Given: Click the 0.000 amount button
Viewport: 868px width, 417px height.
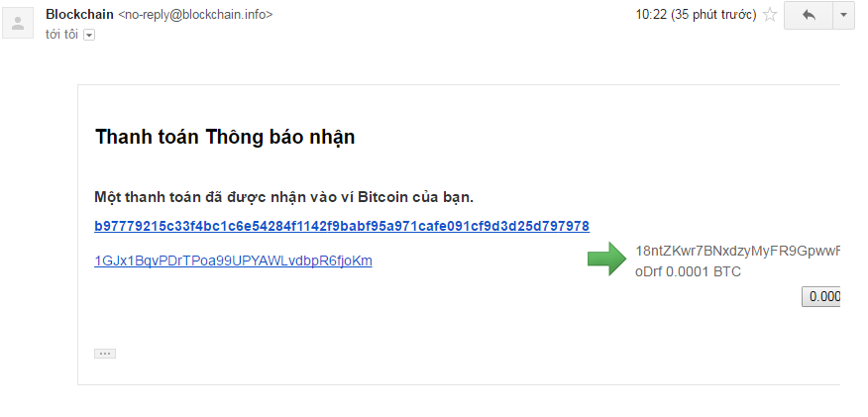Looking at the screenshot, I should coord(821,297).
